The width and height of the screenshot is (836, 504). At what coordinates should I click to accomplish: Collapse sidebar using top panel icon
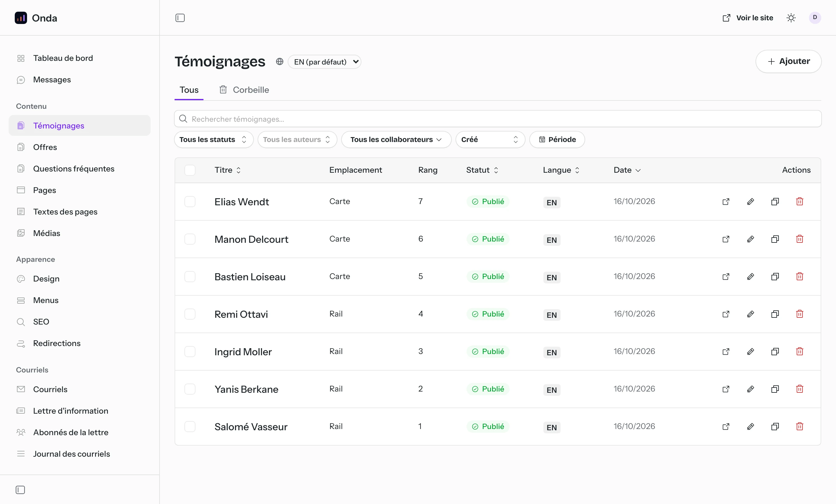(x=180, y=18)
